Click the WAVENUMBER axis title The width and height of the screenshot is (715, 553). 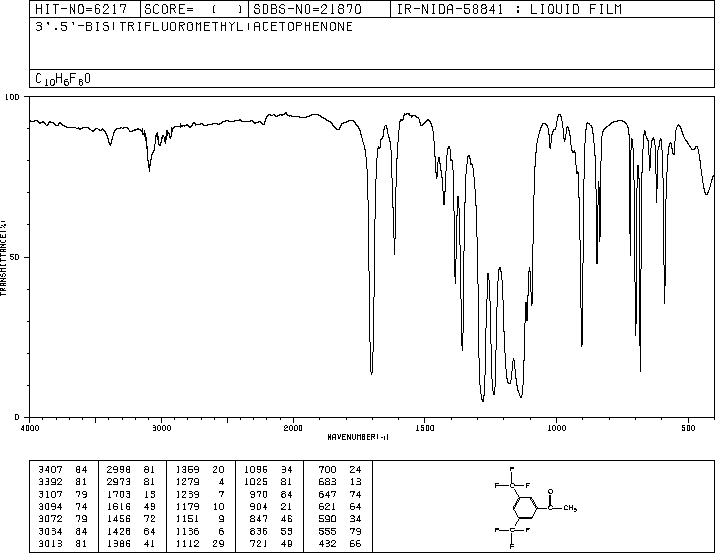(x=358, y=437)
